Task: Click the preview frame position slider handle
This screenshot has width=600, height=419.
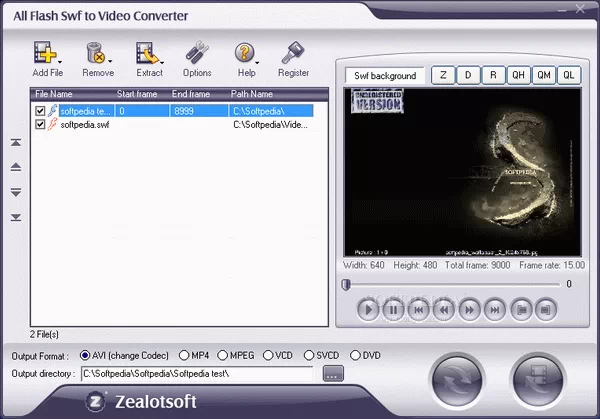Action: click(x=346, y=285)
